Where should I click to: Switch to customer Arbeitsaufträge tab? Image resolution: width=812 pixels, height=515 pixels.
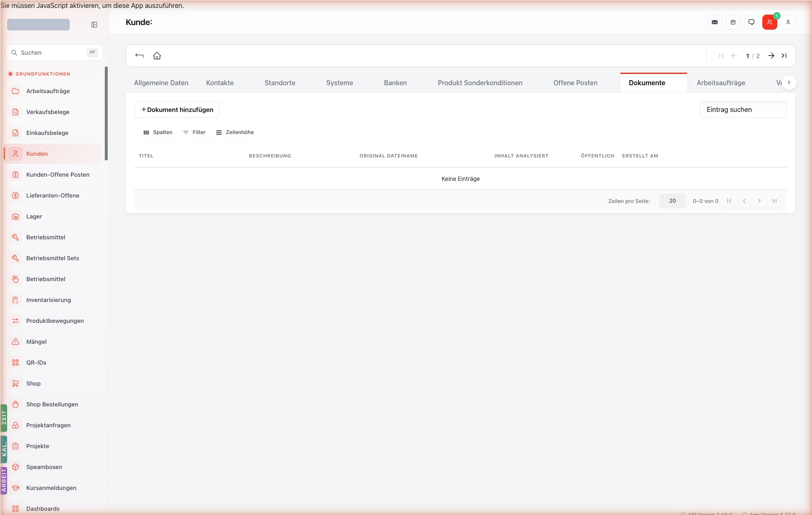coord(721,83)
